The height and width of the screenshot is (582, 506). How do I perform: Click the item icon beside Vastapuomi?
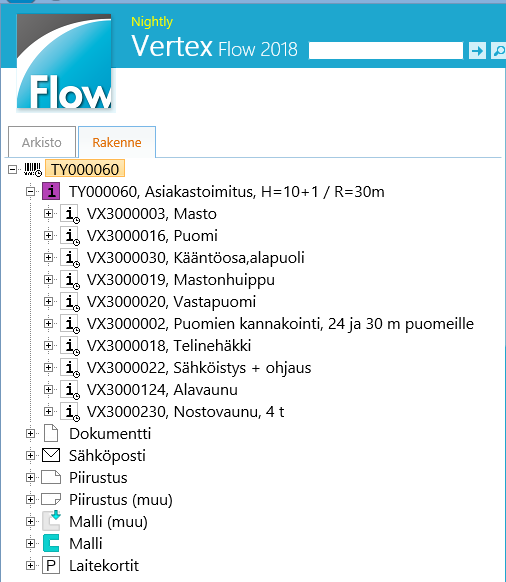pyautogui.click(x=69, y=302)
